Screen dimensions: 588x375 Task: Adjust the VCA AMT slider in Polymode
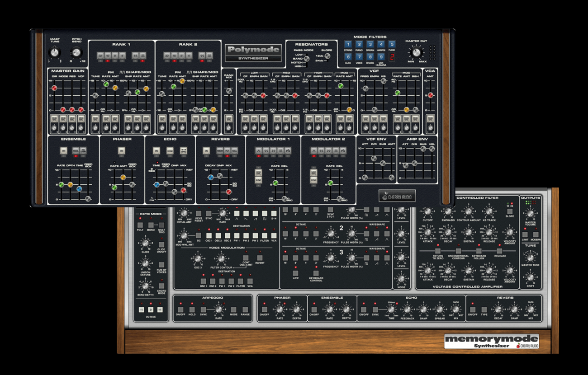point(431,95)
